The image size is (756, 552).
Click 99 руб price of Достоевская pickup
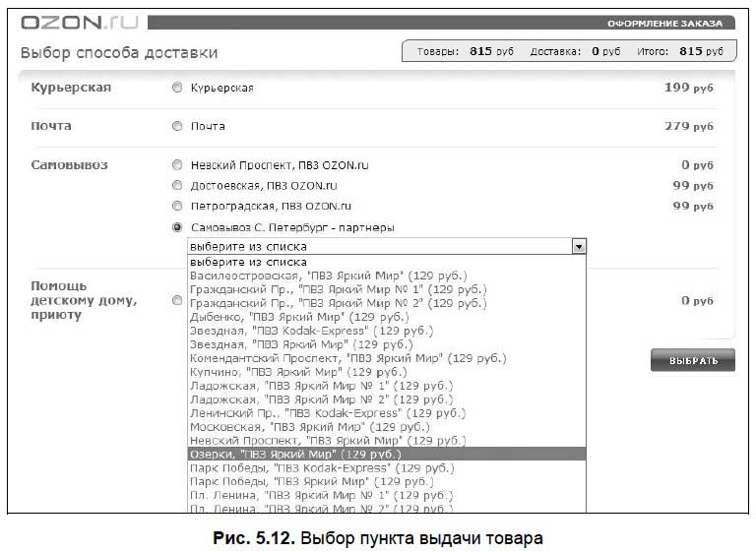point(693,185)
